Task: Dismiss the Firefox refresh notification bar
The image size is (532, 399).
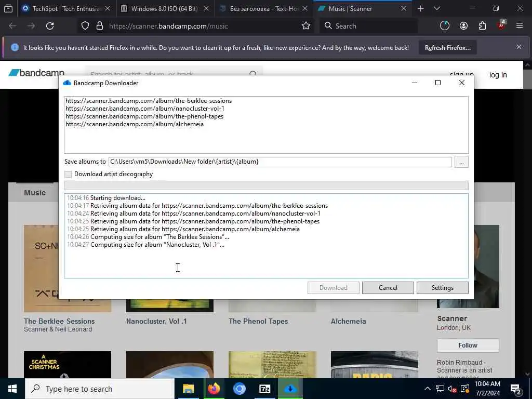Action: 519,47
